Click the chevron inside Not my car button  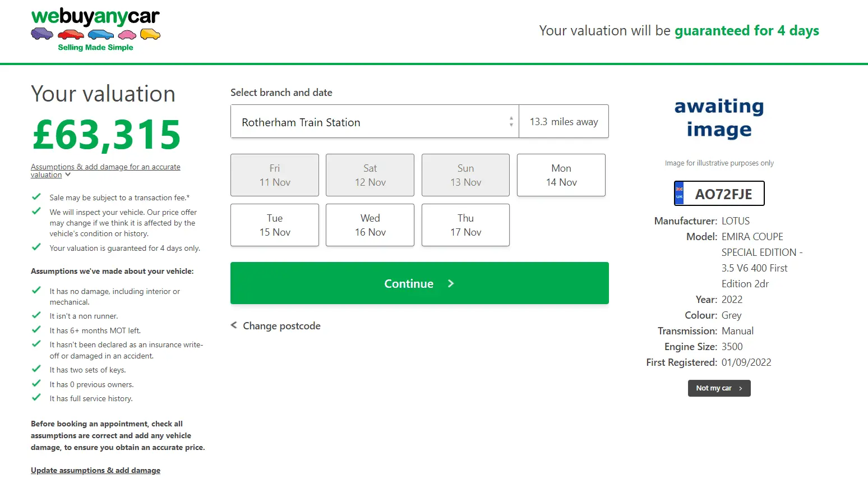tap(741, 388)
